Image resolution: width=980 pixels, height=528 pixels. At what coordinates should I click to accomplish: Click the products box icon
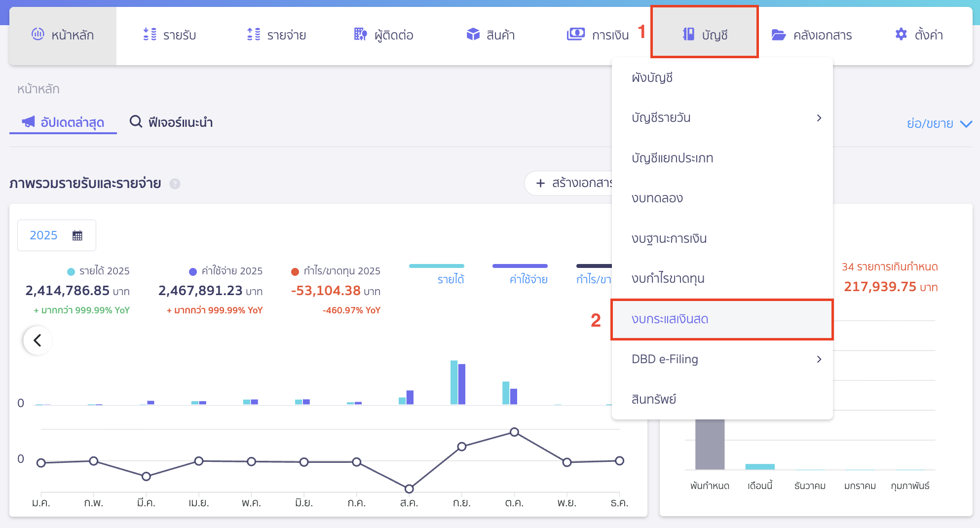click(473, 35)
